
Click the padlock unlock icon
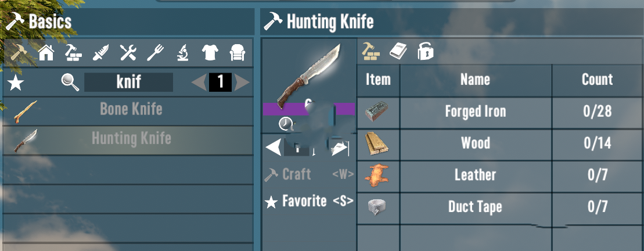pyautogui.click(x=425, y=52)
